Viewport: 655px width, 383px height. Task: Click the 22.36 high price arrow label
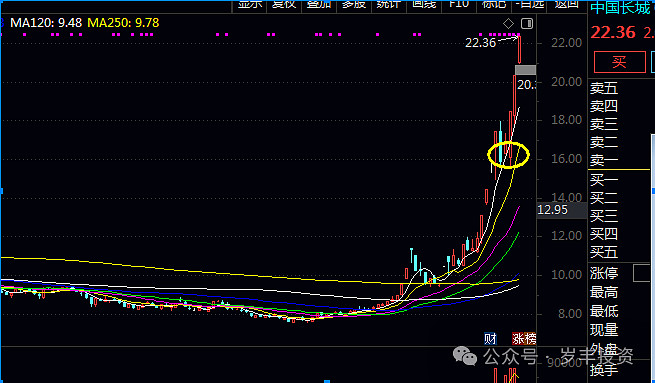[x=480, y=43]
